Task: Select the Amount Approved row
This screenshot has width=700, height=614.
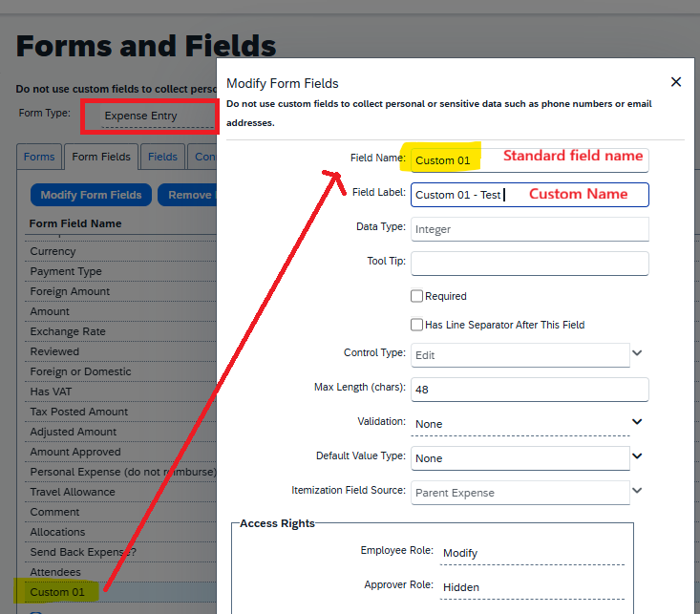Action: [120, 452]
